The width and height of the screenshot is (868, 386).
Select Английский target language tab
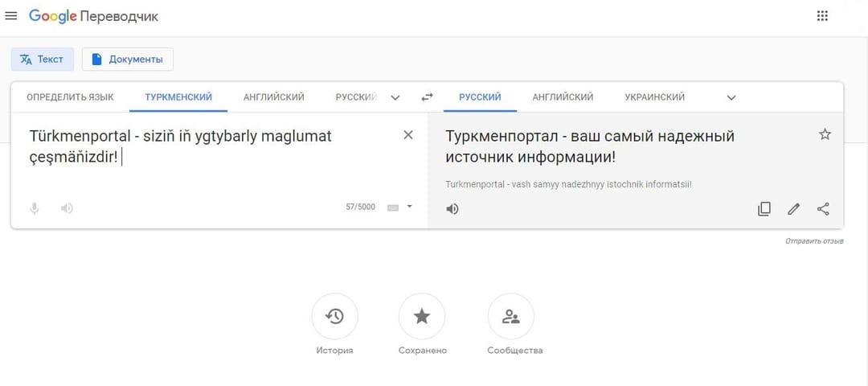tap(563, 97)
